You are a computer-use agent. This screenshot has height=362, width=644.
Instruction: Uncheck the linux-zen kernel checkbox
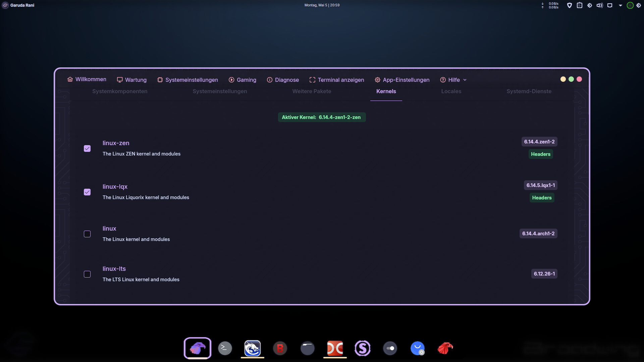[x=87, y=148]
